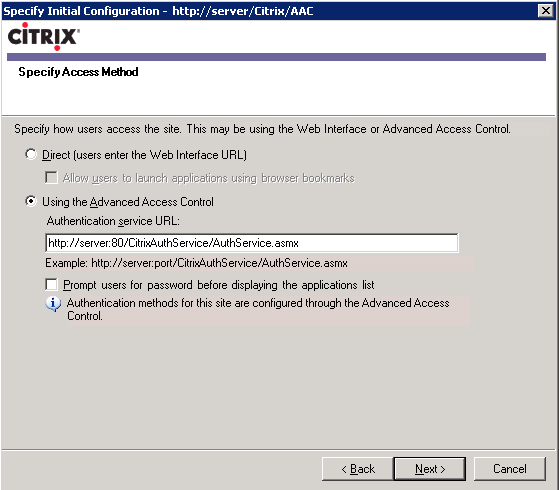The height and width of the screenshot is (490, 559).
Task: Click the example URL text below the field
Action: pyautogui.click(x=196, y=263)
